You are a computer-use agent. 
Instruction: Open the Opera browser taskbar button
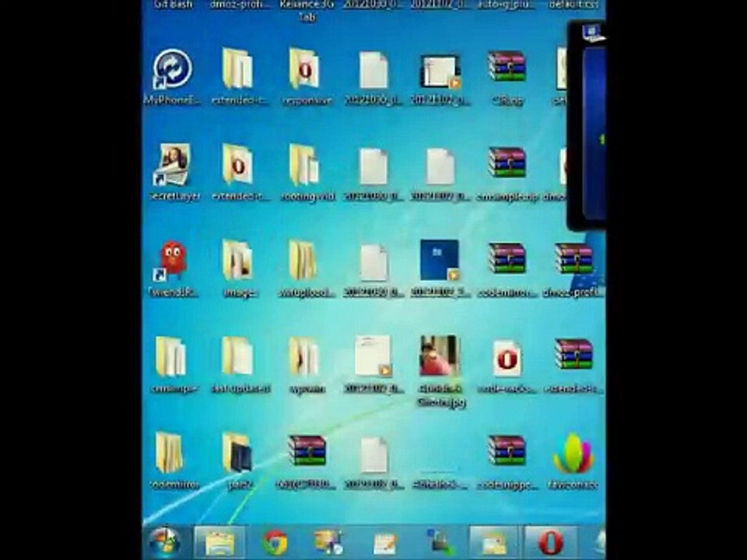[x=551, y=543]
